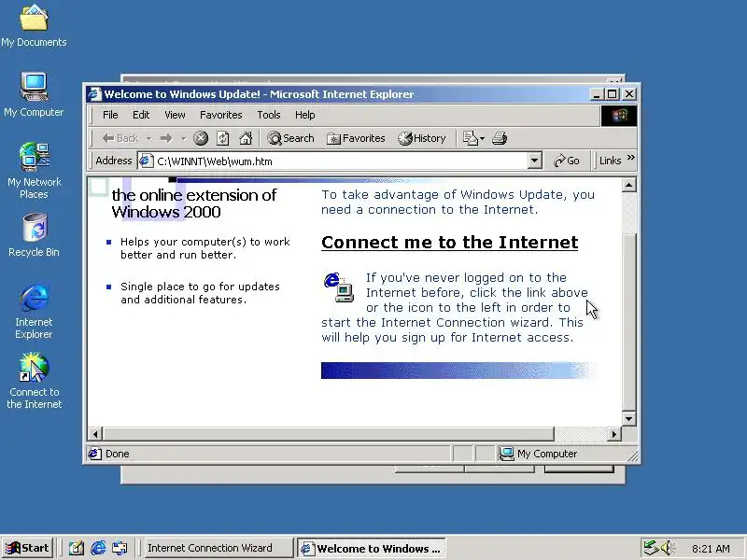Screen dimensions: 747x560
Task: Click the Refresh page icon
Action: click(223, 138)
